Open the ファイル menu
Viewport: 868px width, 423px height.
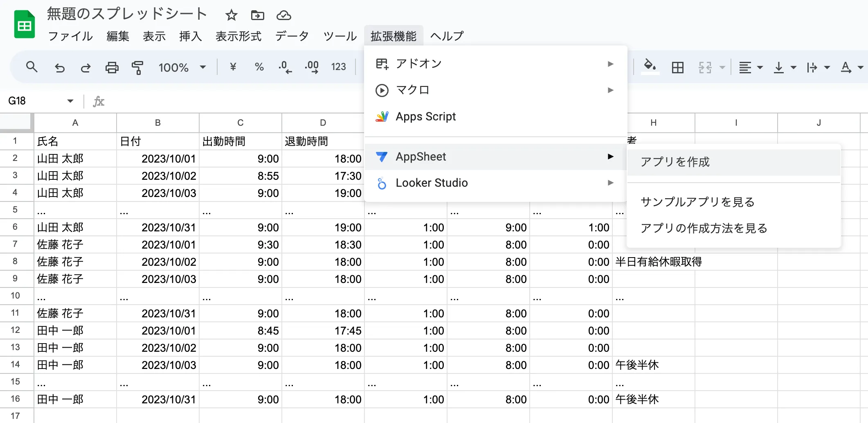pyautogui.click(x=70, y=36)
